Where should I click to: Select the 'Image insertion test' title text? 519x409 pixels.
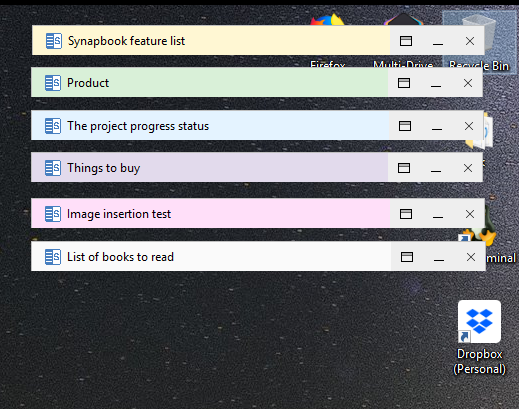(119, 214)
